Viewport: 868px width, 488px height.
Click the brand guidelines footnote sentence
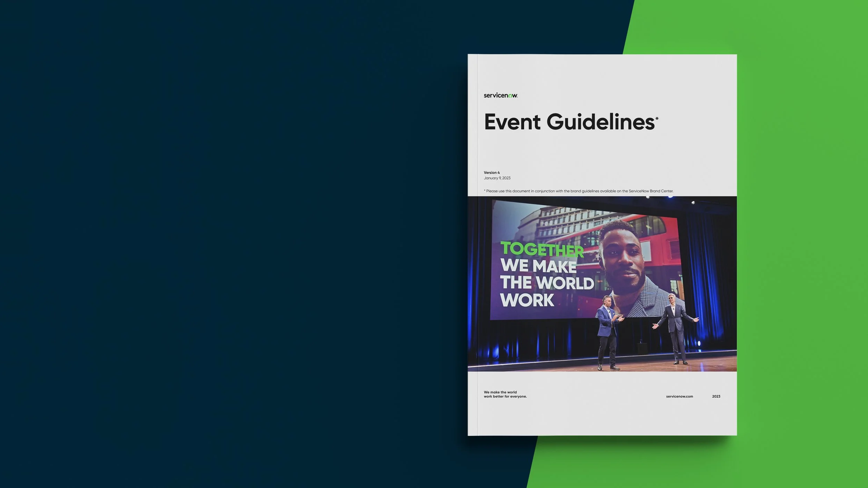click(578, 191)
